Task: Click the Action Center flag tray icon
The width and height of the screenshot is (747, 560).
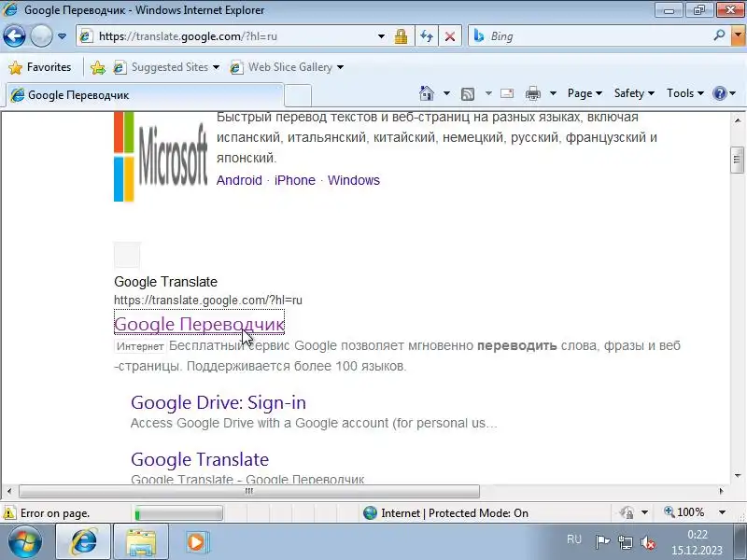Action: click(602, 541)
